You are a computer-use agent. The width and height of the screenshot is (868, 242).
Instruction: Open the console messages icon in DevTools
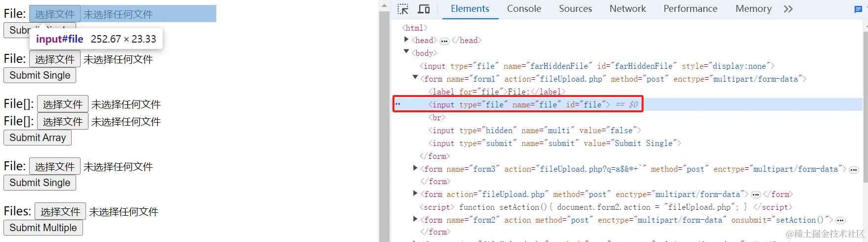858,9
